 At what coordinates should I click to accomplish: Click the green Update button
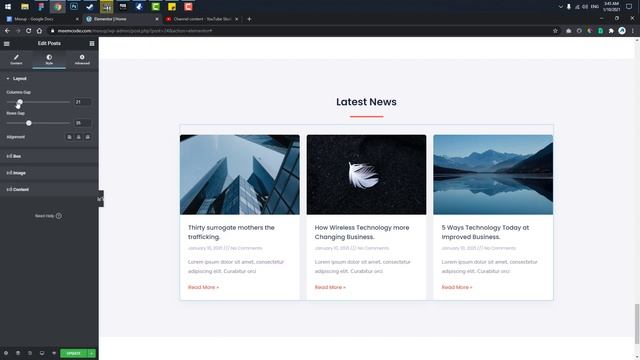click(73, 353)
